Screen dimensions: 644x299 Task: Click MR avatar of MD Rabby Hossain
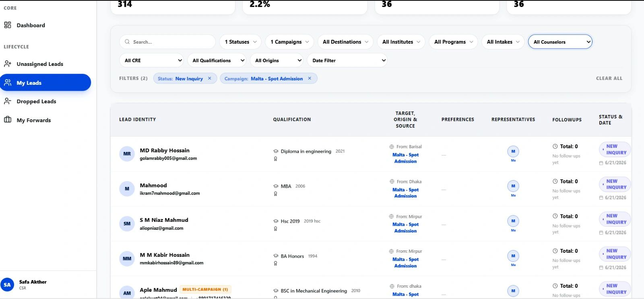click(127, 154)
